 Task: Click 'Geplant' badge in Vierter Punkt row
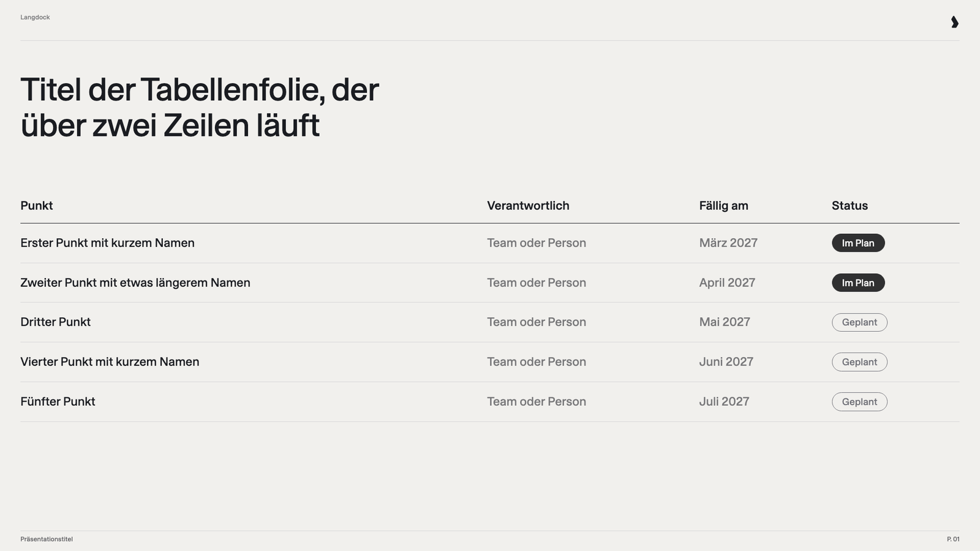(859, 362)
